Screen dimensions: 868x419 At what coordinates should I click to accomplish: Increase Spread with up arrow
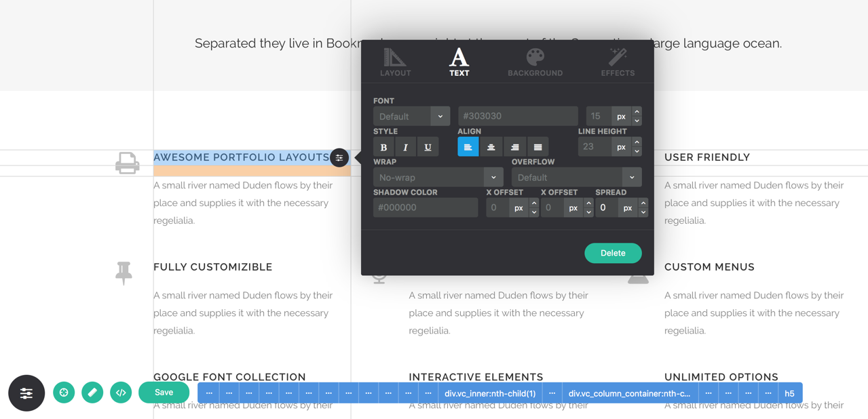tap(643, 203)
